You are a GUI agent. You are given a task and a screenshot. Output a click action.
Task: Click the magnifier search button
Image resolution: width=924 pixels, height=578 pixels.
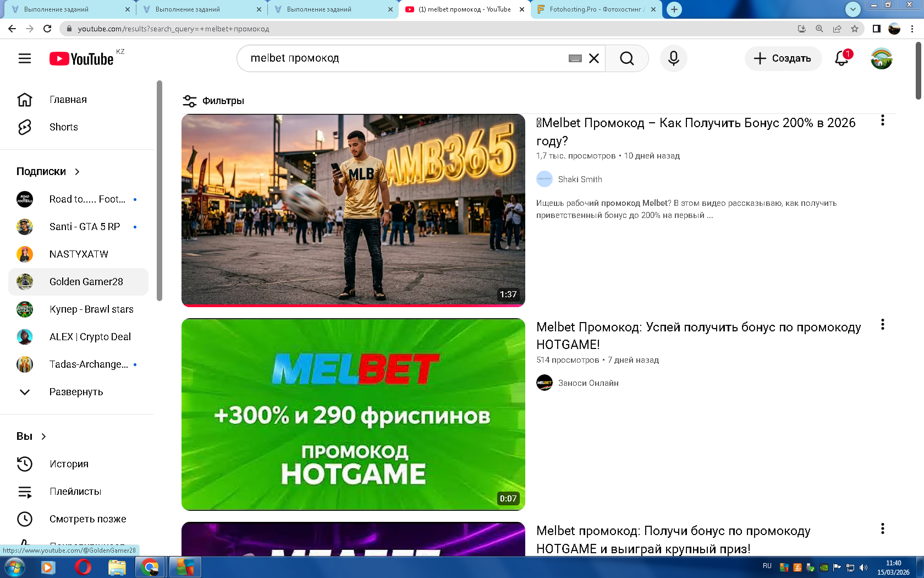coord(626,58)
